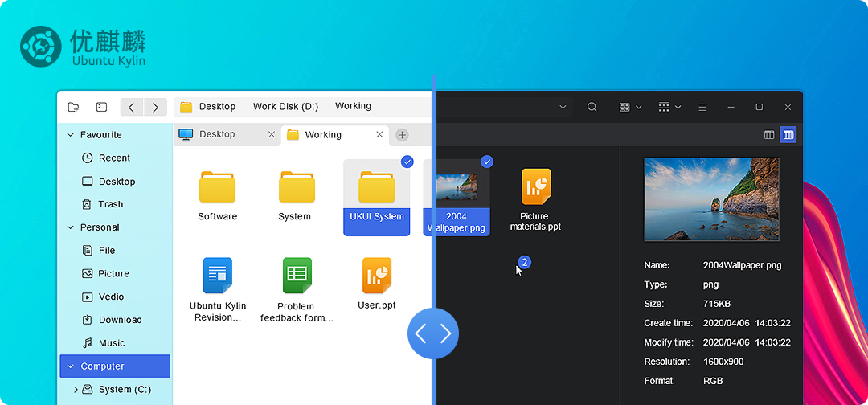The height and width of the screenshot is (405, 868).
Task: Click the new folder icon in toolbar
Action: click(74, 107)
